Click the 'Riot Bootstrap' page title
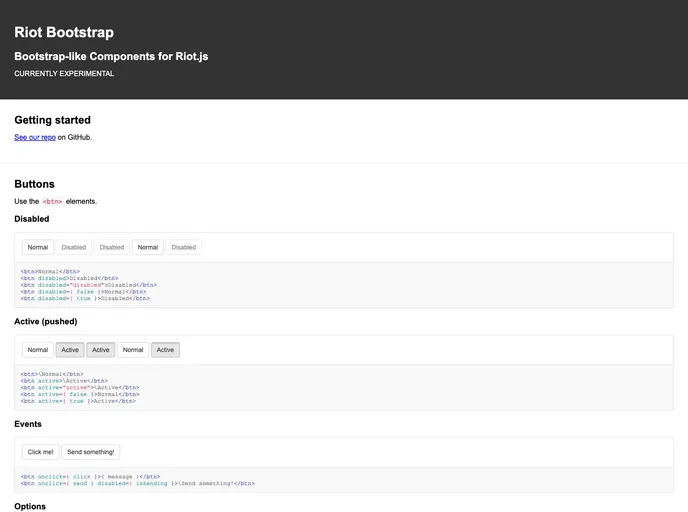 64,32
